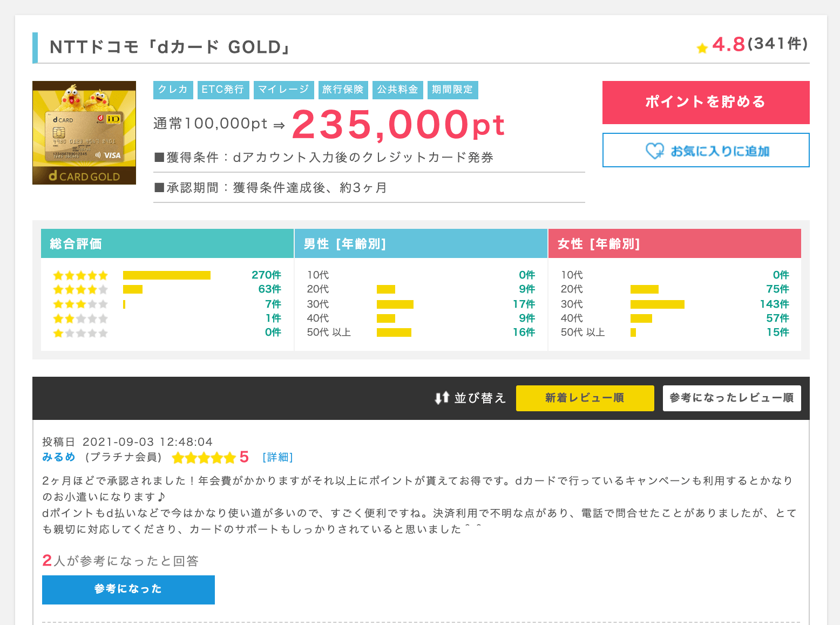Add to favorites with お気に入りに追加
Image resolution: width=840 pixels, height=625 pixels.
pyautogui.click(x=706, y=150)
